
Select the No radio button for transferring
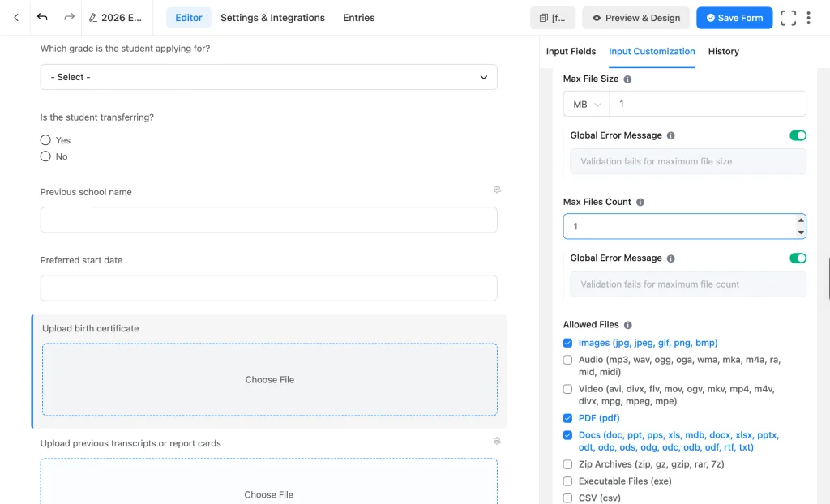(x=45, y=156)
